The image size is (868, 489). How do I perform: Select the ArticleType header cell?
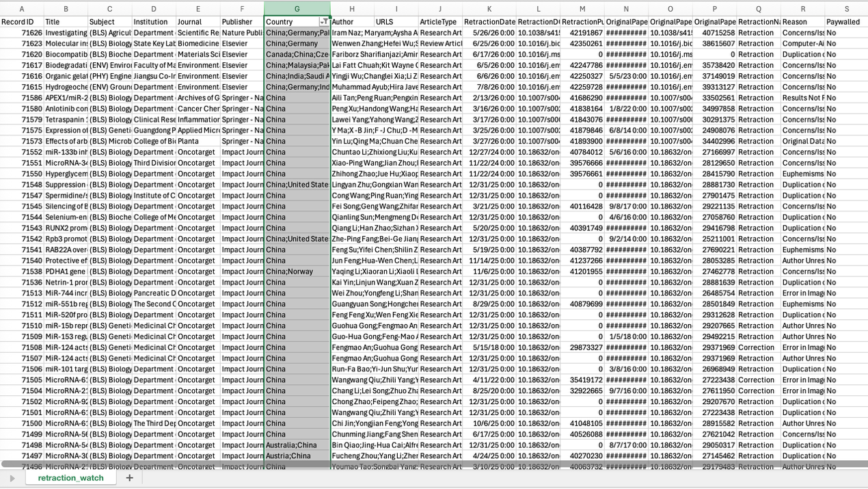pos(440,22)
